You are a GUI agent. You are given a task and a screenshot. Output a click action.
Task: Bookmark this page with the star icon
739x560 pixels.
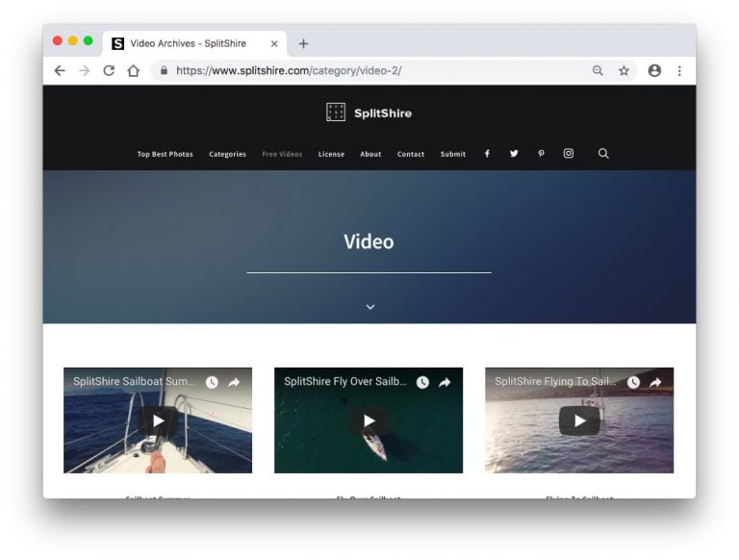coord(624,71)
